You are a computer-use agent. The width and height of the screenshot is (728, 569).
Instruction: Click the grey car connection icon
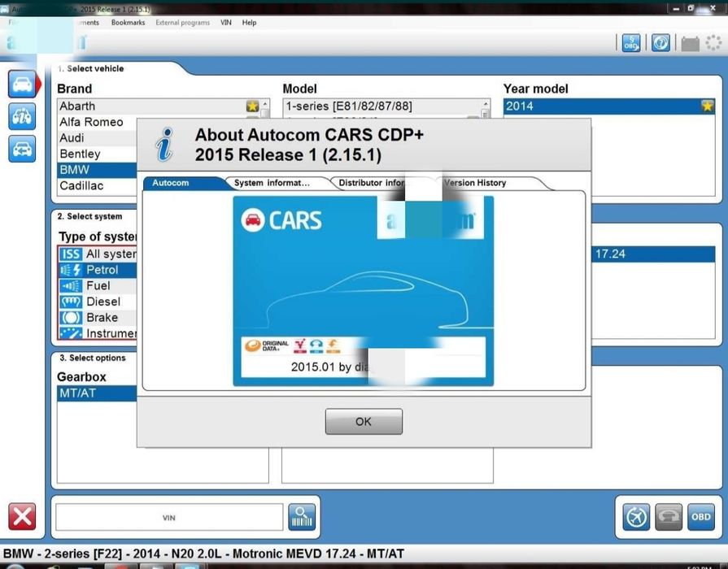(x=669, y=516)
